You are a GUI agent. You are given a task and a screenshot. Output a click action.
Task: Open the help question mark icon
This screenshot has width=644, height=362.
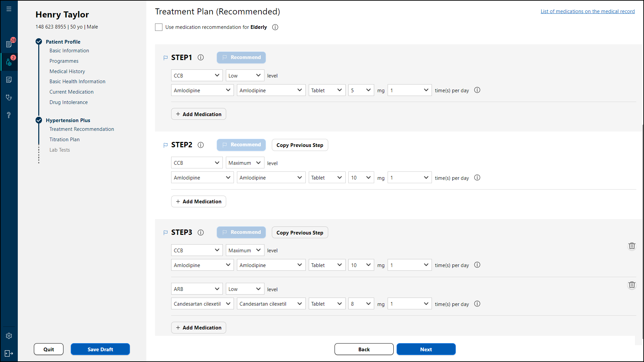(x=9, y=115)
